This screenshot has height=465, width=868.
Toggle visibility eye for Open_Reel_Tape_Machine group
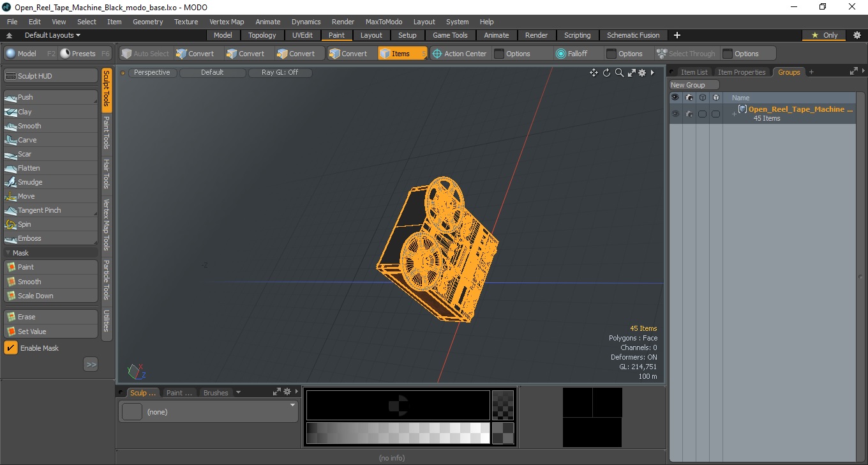coord(675,114)
